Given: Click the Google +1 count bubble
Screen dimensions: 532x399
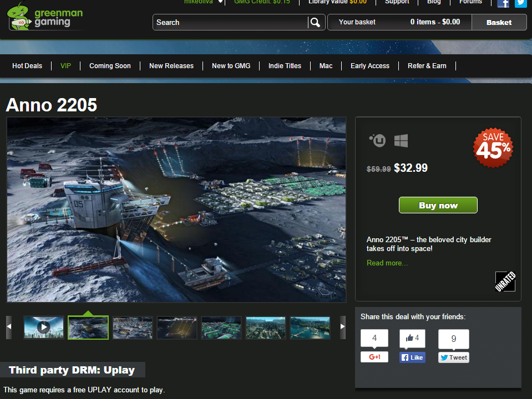Looking at the screenshot, I should 374,339.
